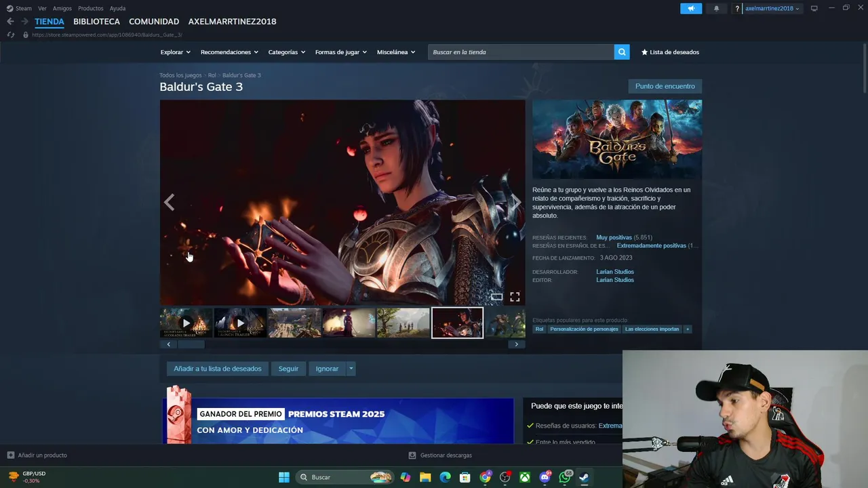Screen dimensions: 868x488
Task: Click the thumbnail strip right scroll arrow
Action: (516, 344)
